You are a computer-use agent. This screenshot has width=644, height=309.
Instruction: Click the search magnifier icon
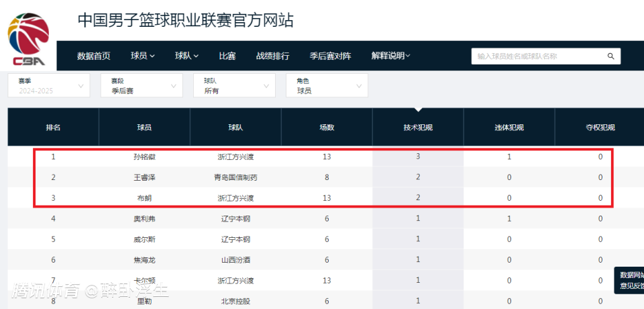pyautogui.click(x=610, y=56)
